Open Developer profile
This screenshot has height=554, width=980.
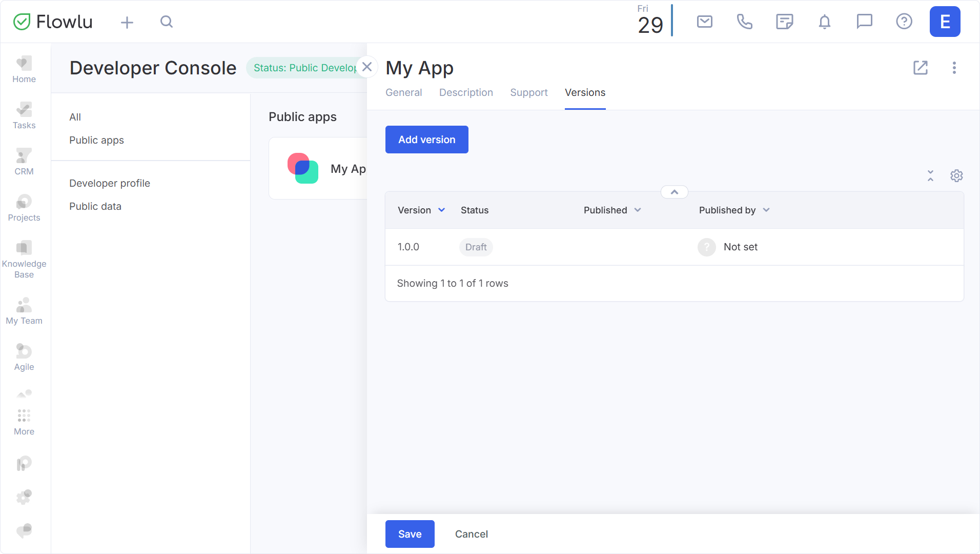click(110, 183)
